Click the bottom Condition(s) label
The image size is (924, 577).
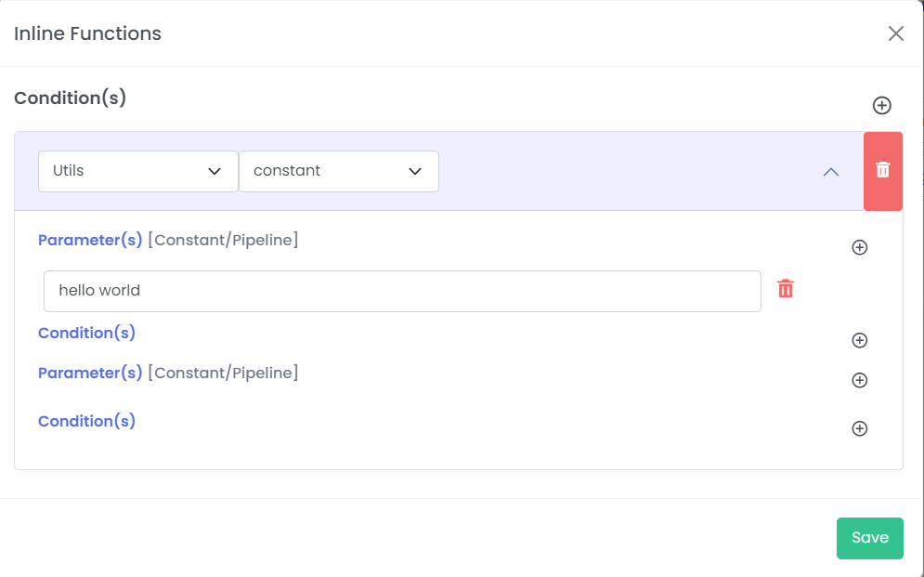[x=86, y=421]
